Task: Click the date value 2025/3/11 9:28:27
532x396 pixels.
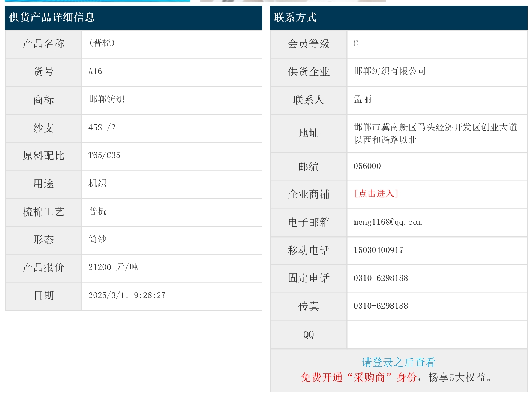Action: click(x=127, y=296)
